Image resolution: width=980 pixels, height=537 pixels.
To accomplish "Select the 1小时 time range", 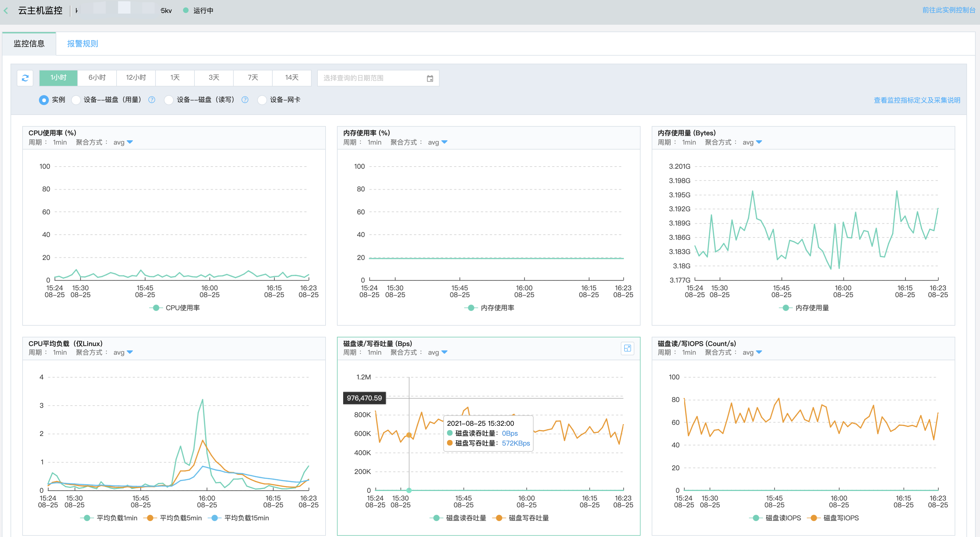I will tap(58, 78).
